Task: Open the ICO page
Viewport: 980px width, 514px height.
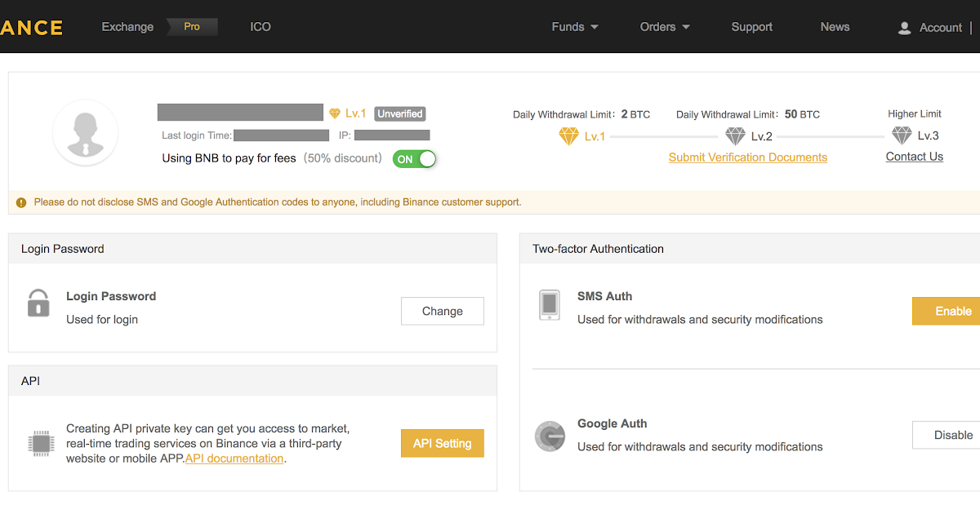Action: [261, 27]
